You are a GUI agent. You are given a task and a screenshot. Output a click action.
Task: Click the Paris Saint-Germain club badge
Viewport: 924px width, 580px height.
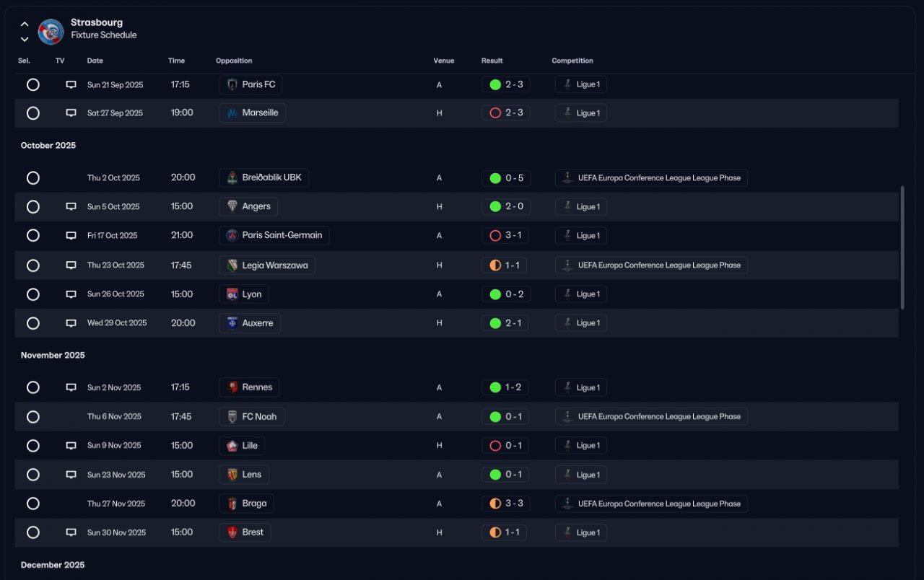[x=232, y=235]
